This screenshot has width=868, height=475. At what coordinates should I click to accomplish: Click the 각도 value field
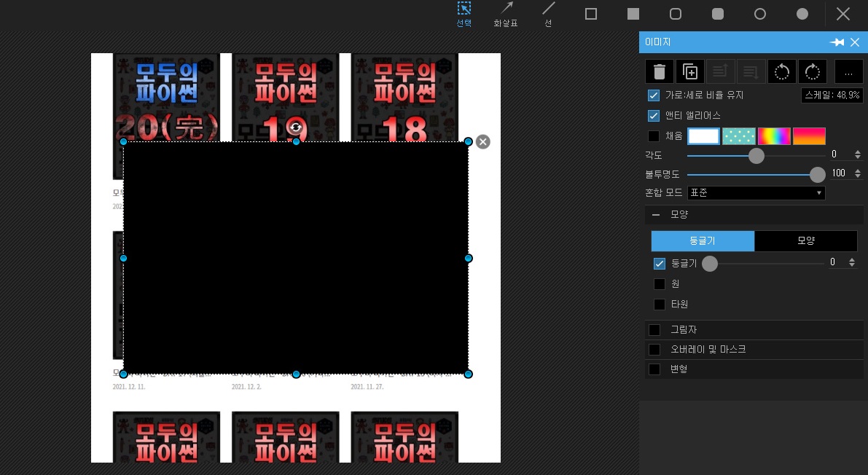[840, 154]
